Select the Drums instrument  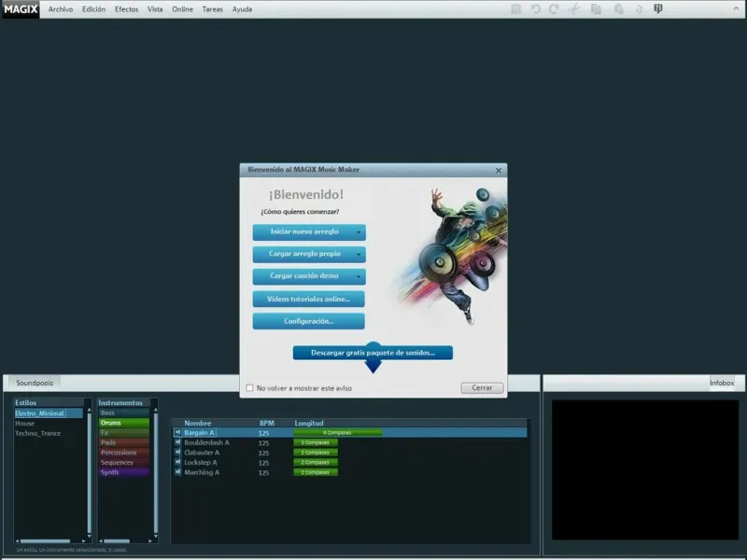(124, 423)
